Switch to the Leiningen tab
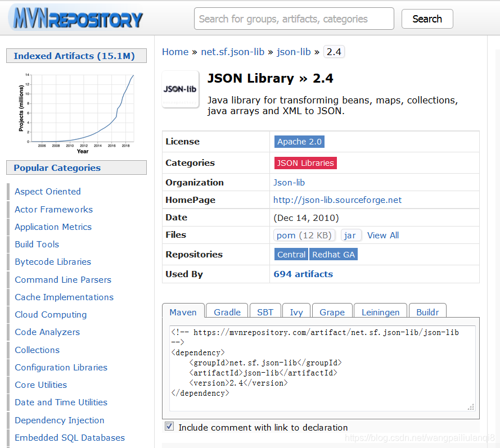 click(380, 311)
